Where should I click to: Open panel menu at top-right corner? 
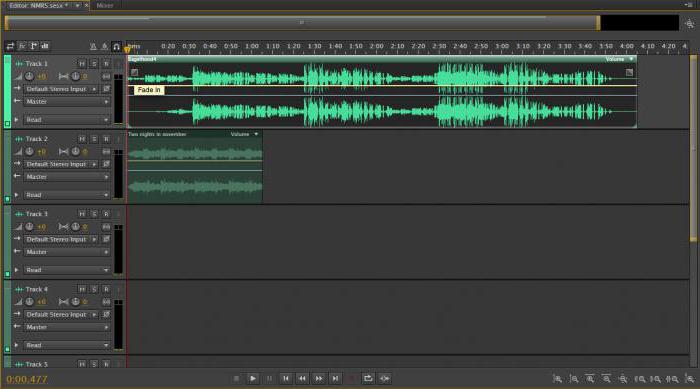pos(689,4)
